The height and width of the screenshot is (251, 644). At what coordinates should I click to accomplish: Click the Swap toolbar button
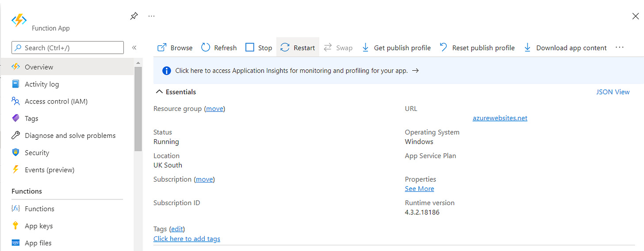(x=338, y=48)
